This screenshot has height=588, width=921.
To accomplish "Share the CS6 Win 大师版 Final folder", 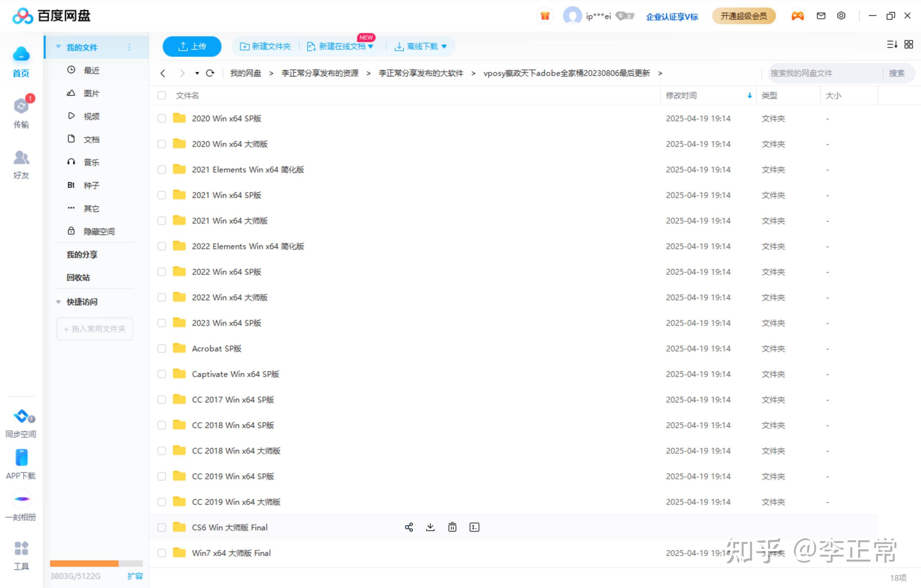I will [x=409, y=527].
